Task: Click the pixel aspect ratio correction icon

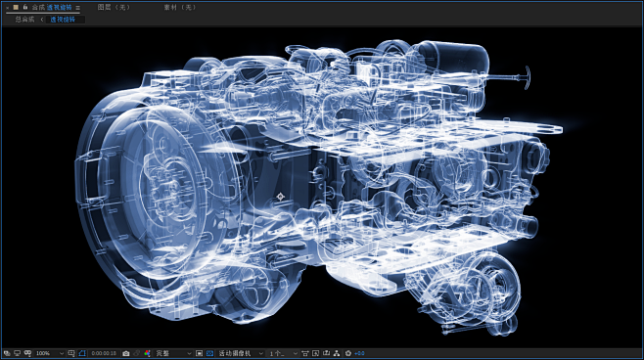Action: (x=304, y=353)
